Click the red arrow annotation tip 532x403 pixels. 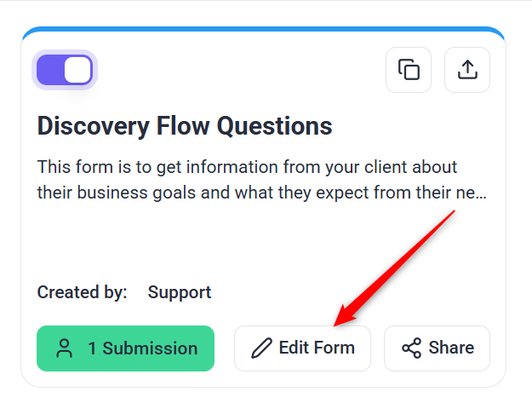(x=336, y=325)
